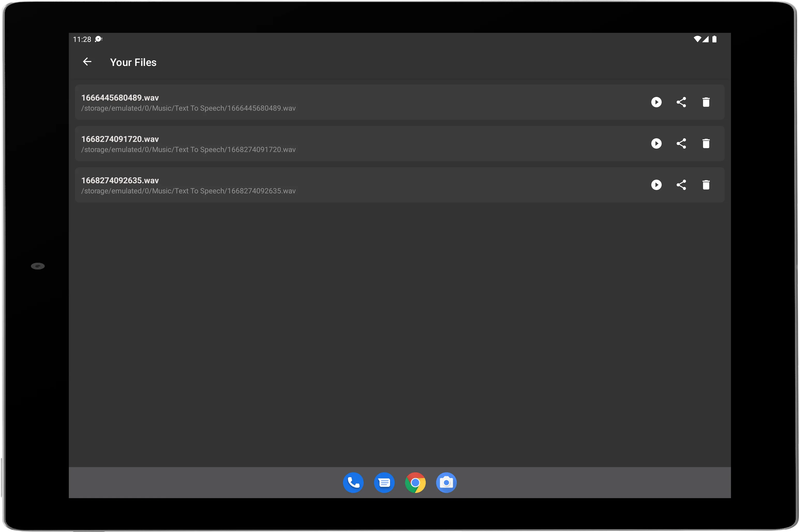Image resolution: width=799 pixels, height=532 pixels.
Task: Open the Camera app in dock
Action: click(x=446, y=482)
